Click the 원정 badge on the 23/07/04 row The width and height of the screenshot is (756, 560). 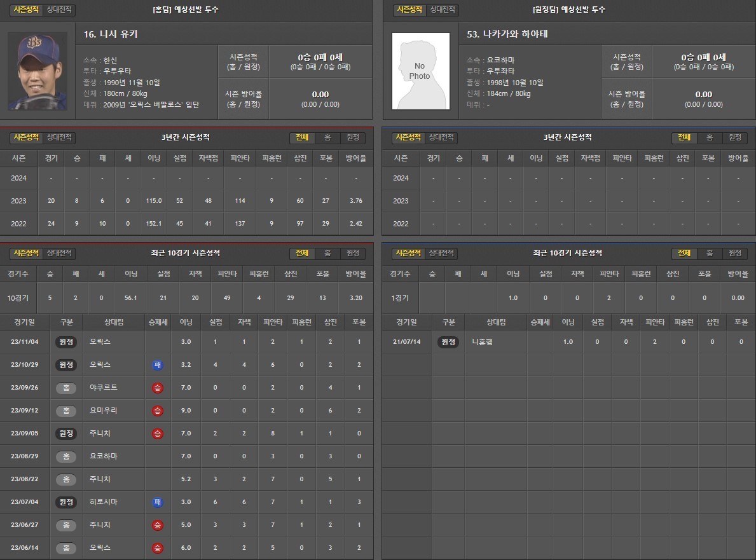(66, 502)
